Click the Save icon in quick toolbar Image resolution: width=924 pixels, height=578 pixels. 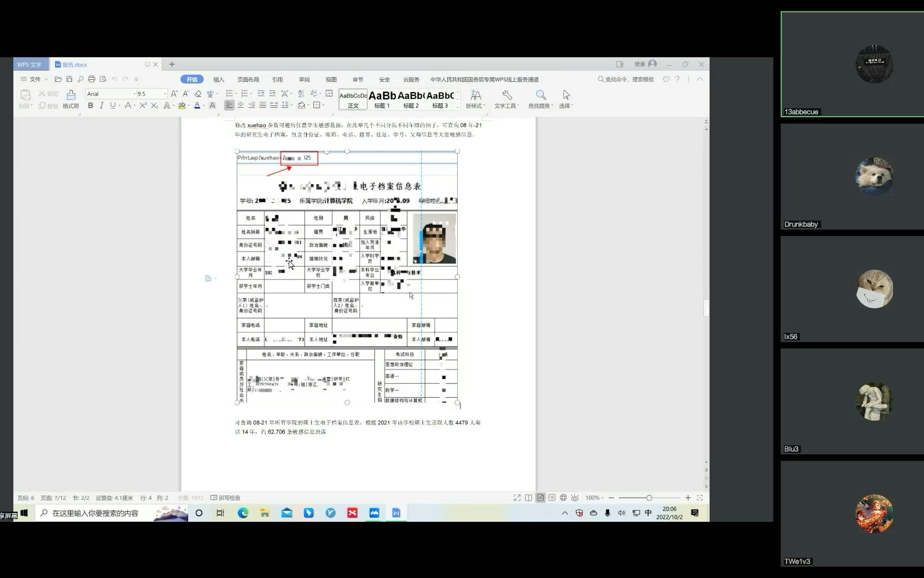(69, 79)
